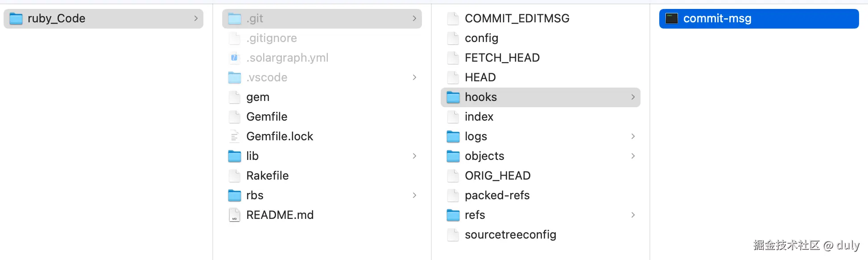Click the .solargraph.yml file icon
The width and height of the screenshot is (868, 260).
click(x=235, y=58)
